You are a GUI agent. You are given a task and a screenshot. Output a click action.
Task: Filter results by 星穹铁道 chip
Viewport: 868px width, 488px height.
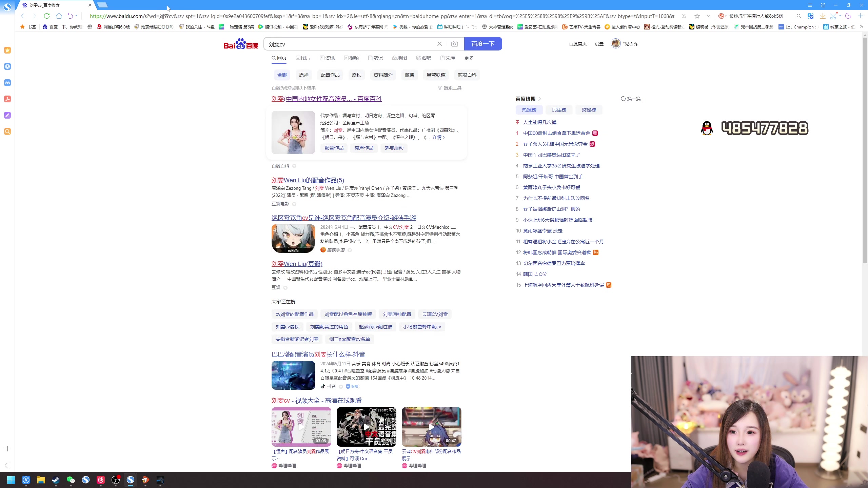436,75
